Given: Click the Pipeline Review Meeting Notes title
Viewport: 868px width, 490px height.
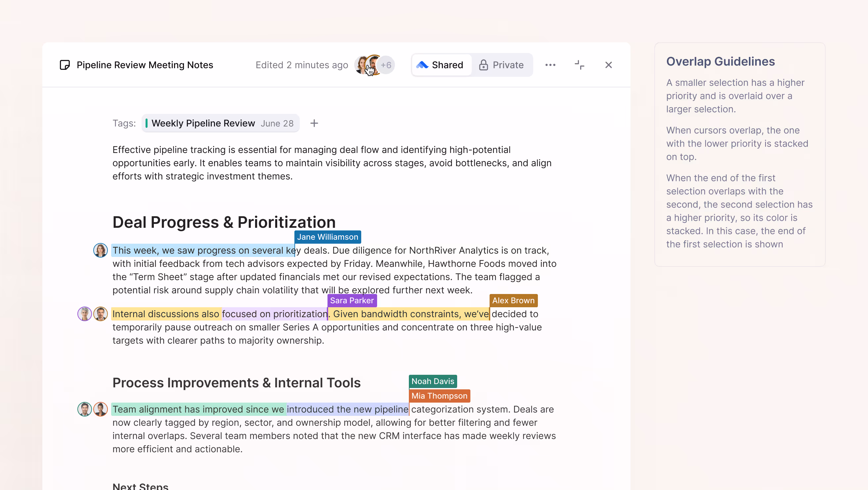Looking at the screenshot, I should pyautogui.click(x=145, y=65).
